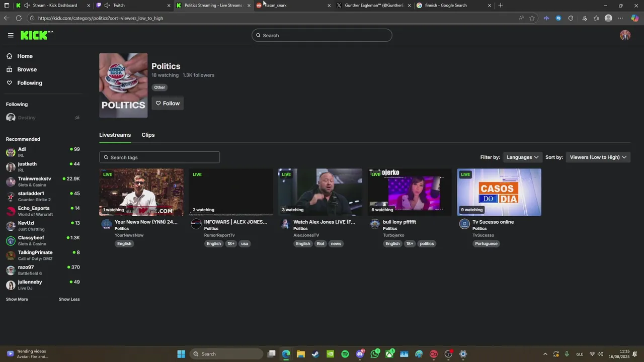Open the user profile avatar menu

(x=625, y=35)
